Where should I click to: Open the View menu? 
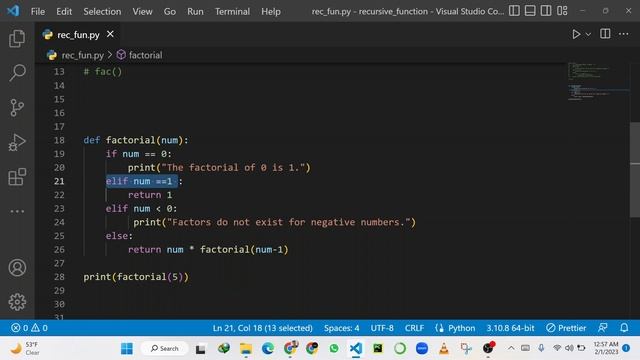142,11
